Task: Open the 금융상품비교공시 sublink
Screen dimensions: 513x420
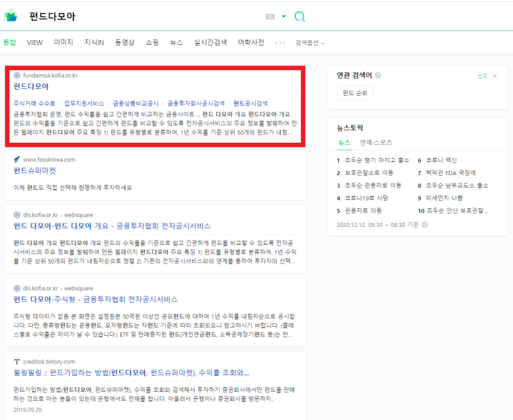Action: point(135,103)
